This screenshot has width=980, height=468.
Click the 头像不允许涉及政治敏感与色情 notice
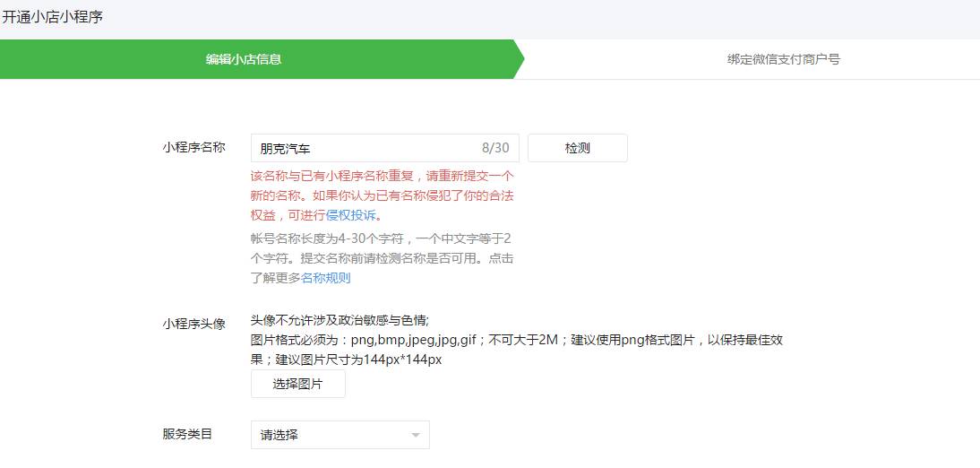(340, 321)
